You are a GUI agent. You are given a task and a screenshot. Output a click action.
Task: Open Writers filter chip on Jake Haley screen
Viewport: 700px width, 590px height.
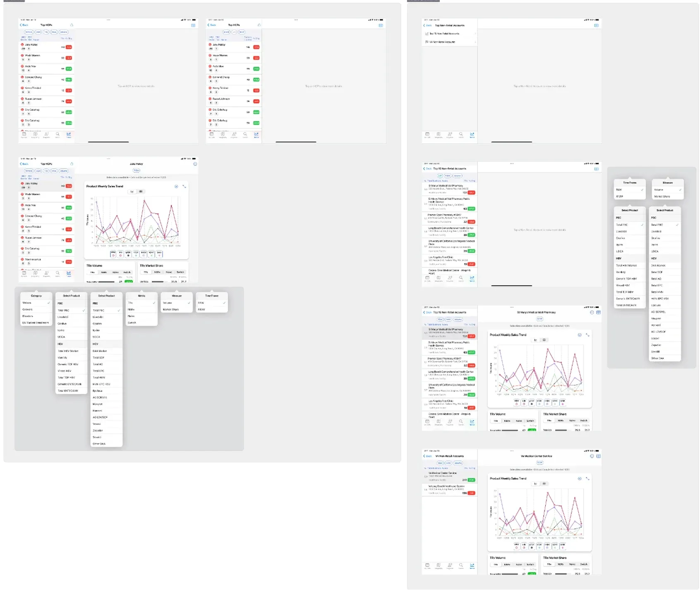(29, 171)
